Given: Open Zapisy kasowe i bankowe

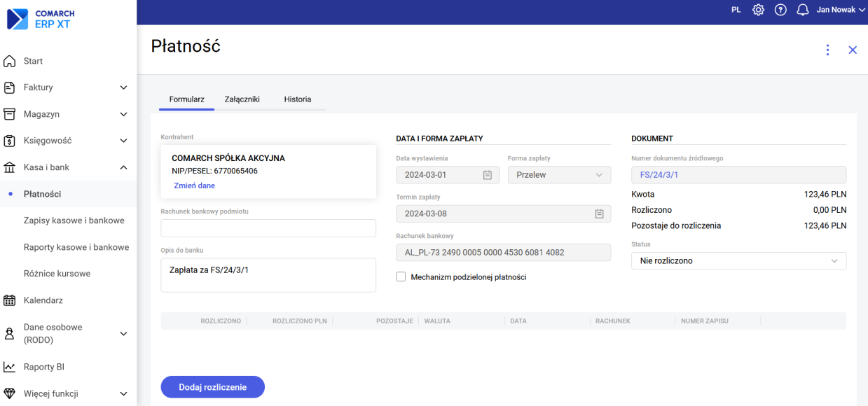Looking at the screenshot, I should click(x=74, y=220).
